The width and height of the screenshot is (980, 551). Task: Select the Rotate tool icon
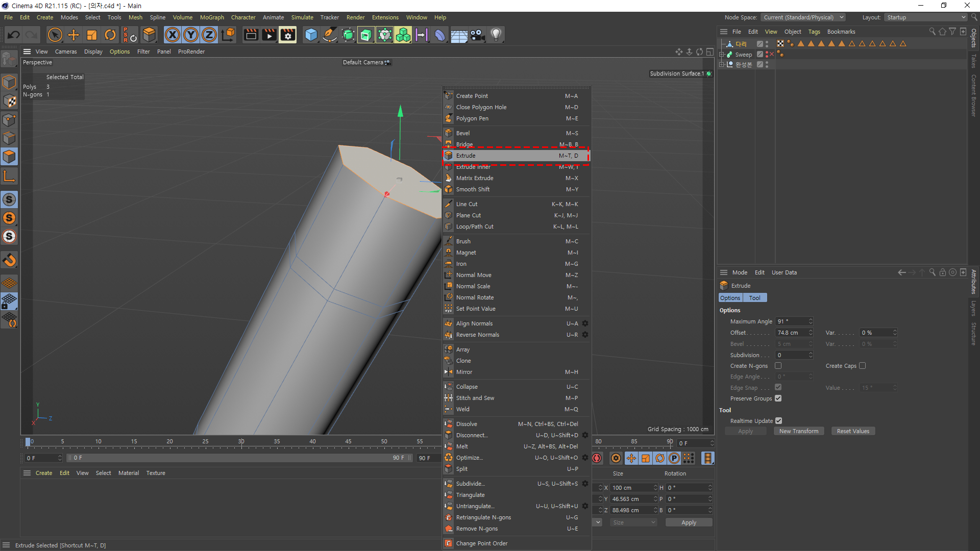pyautogui.click(x=110, y=35)
